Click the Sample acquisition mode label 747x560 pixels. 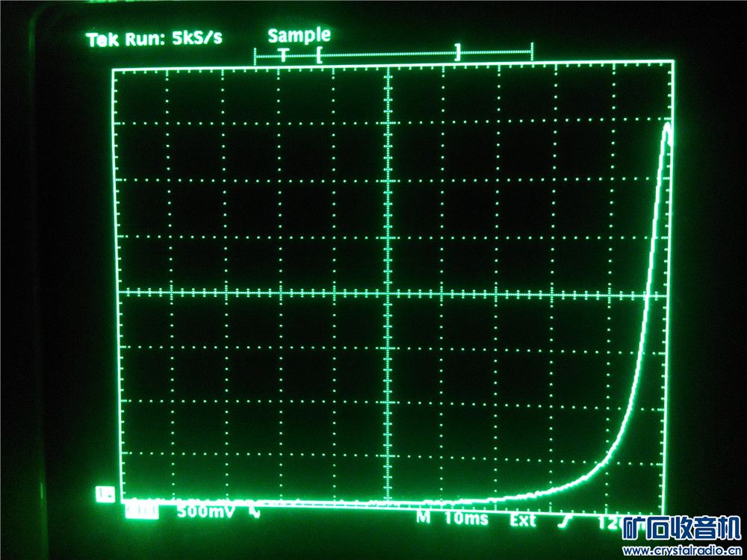point(300,36)
